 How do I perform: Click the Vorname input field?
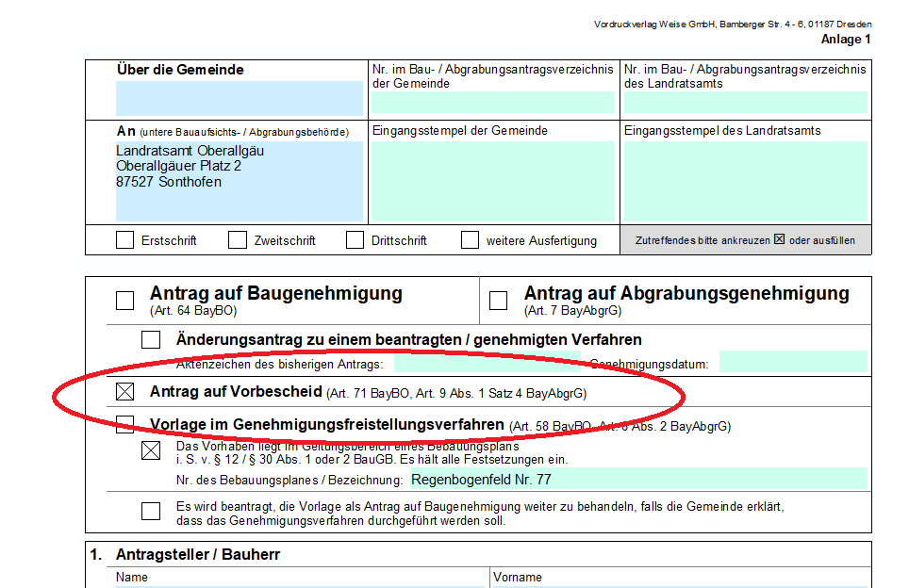[x=660, y=584]
